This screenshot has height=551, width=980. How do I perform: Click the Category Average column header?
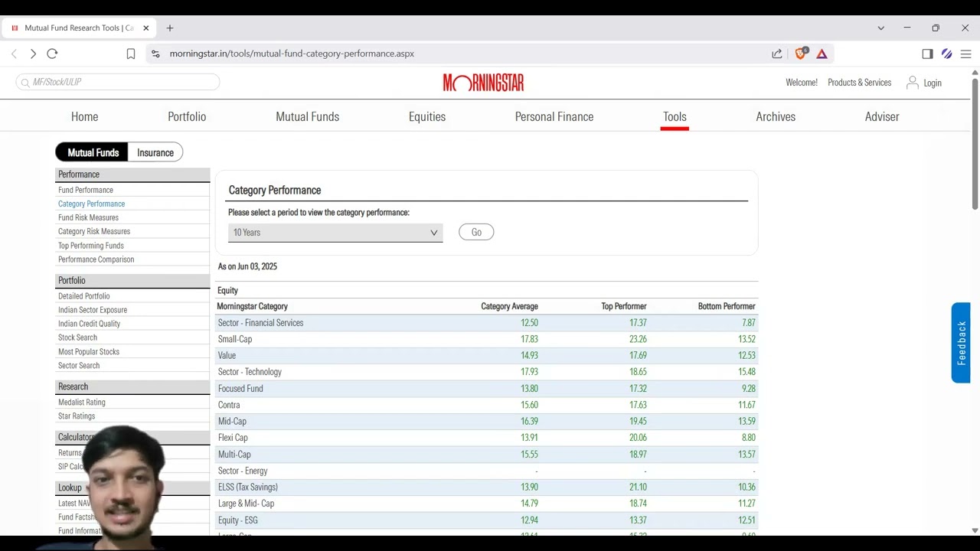[x=509, y=306]
